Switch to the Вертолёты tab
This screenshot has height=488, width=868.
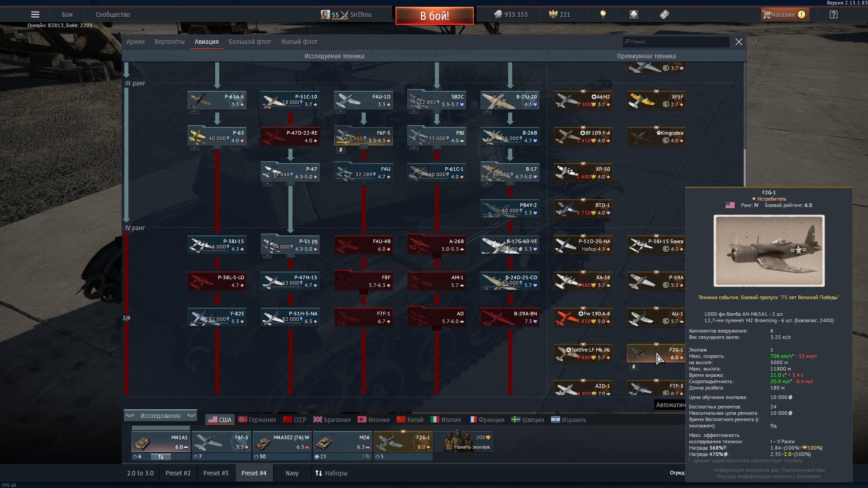[170, 42]
